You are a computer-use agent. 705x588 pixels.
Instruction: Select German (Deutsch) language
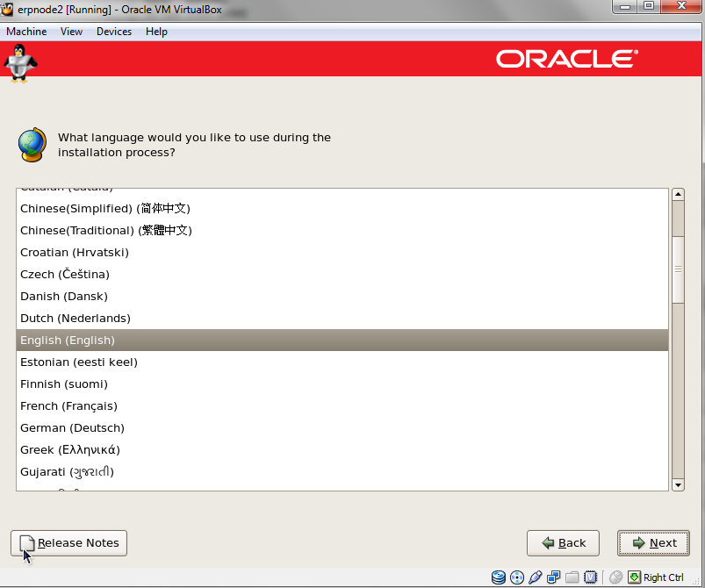(x=342, y=428)
